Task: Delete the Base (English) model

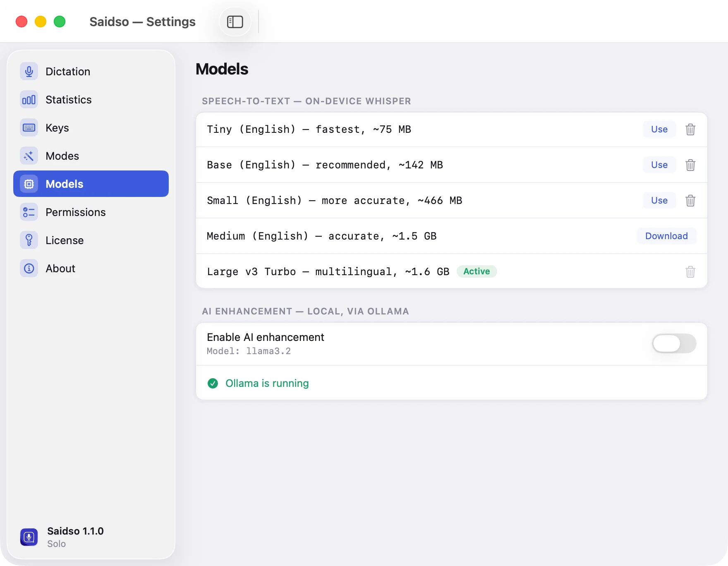Action: pyautogui.click(x=690, y=165)
